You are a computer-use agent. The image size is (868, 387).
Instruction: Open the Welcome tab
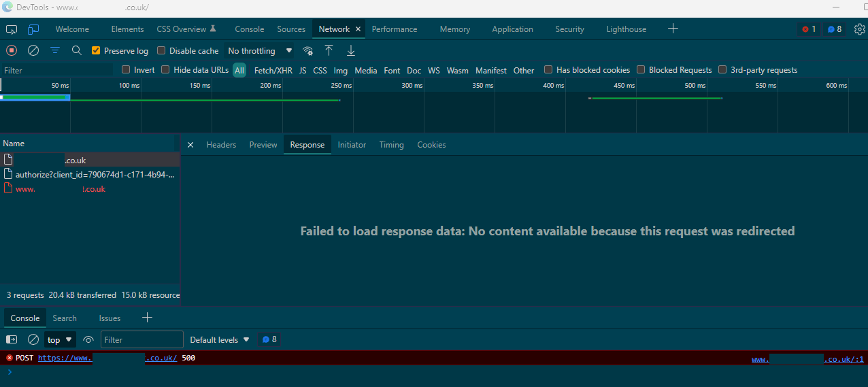coord(72,29)
